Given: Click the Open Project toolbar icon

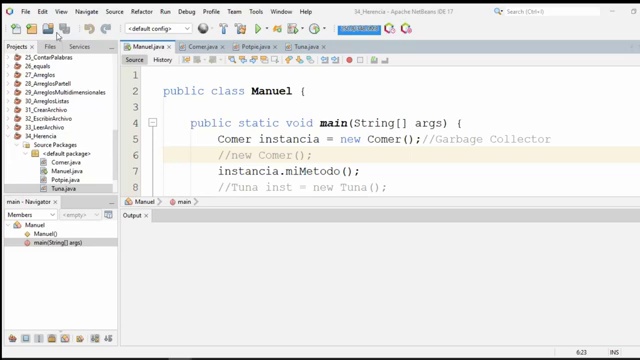Looking at the screenshot, I should 48,29.
